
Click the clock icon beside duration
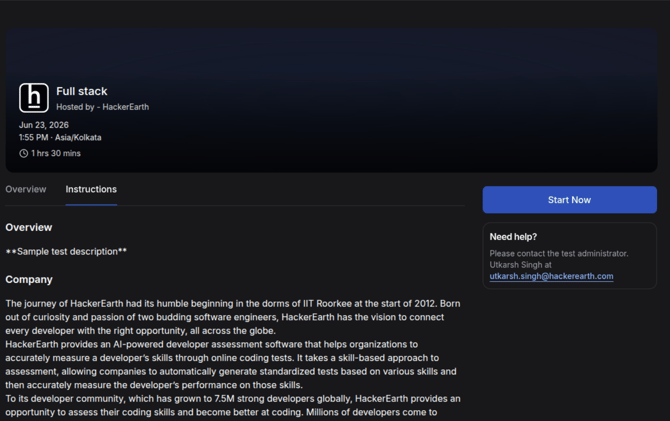[24, 153]
